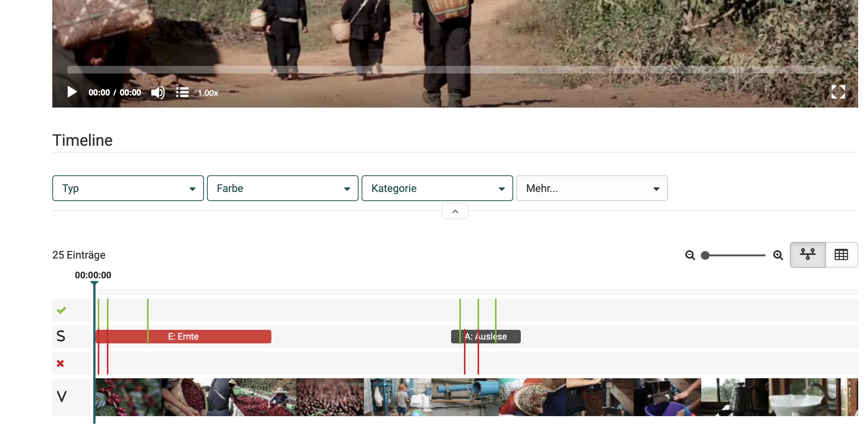Collapse the filter panel with the chevron
This screenshot has width=868, height=443.
(x=455, y=211)
